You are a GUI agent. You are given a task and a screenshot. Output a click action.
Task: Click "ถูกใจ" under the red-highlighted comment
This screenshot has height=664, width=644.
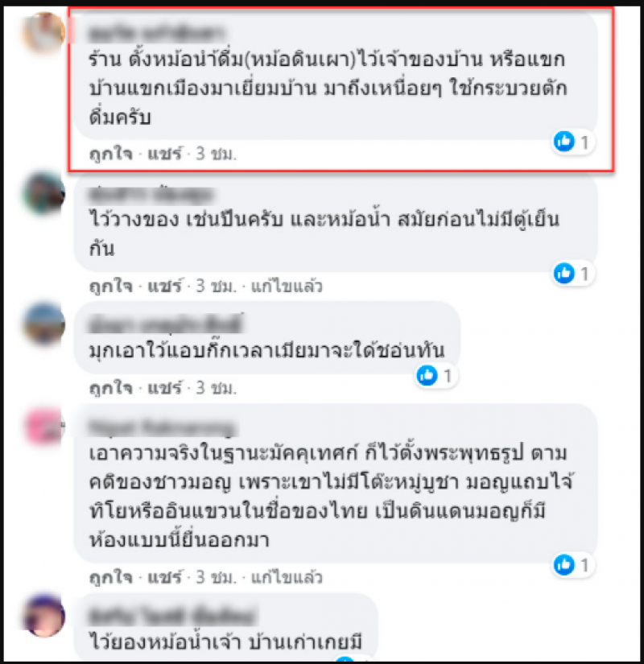[111, 154]
